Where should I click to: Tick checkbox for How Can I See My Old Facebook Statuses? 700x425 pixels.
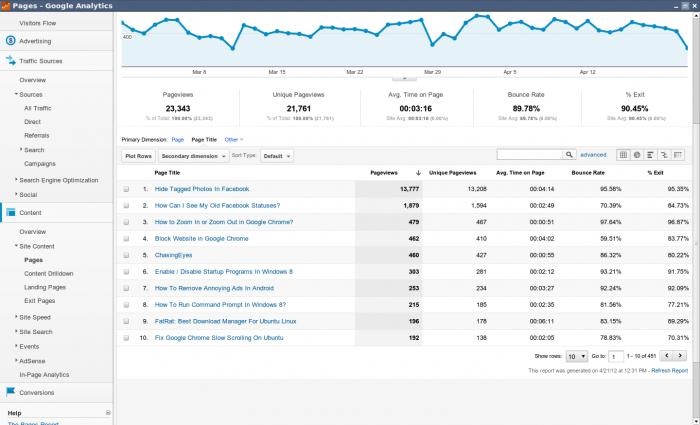[x=126, y=206]
